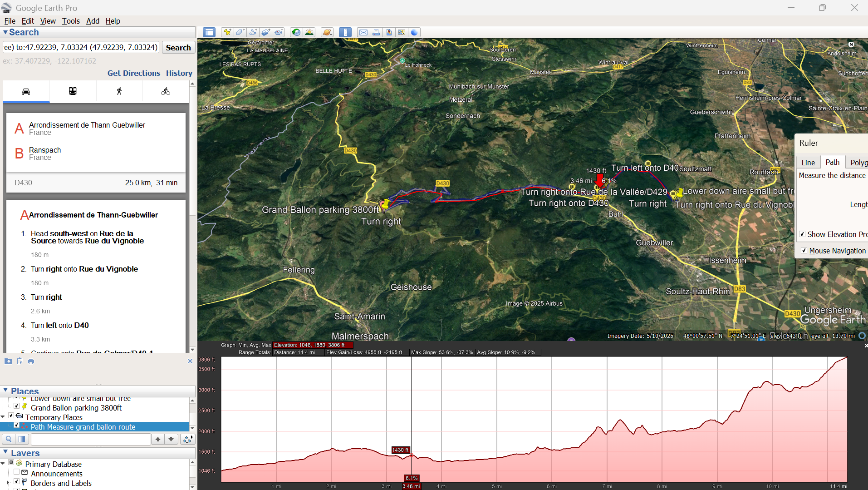Screen dimensions: 868x490
Task: Collapse the Layers panel
Action: point(5,452)
